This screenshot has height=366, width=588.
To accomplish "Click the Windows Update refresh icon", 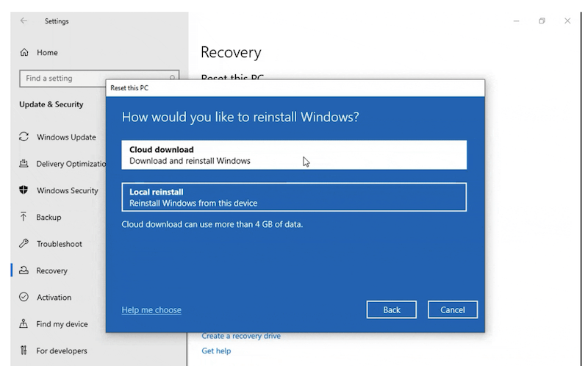I will 24,137.
